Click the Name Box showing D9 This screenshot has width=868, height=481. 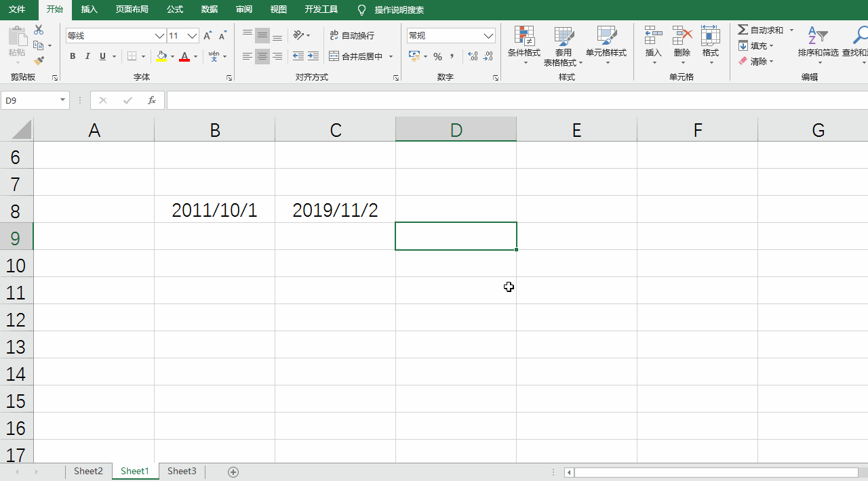coord(35,100)
